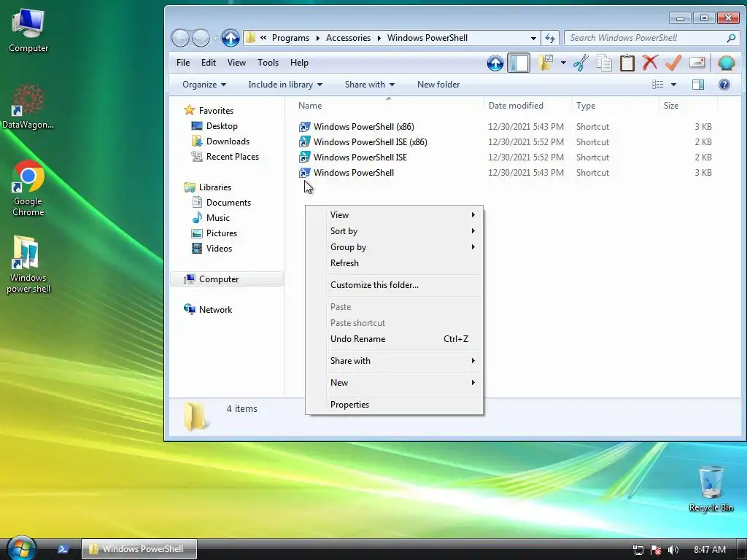Click the envelope Email icon
Screen dimensions: 747x560
click(x=697, y=63)
